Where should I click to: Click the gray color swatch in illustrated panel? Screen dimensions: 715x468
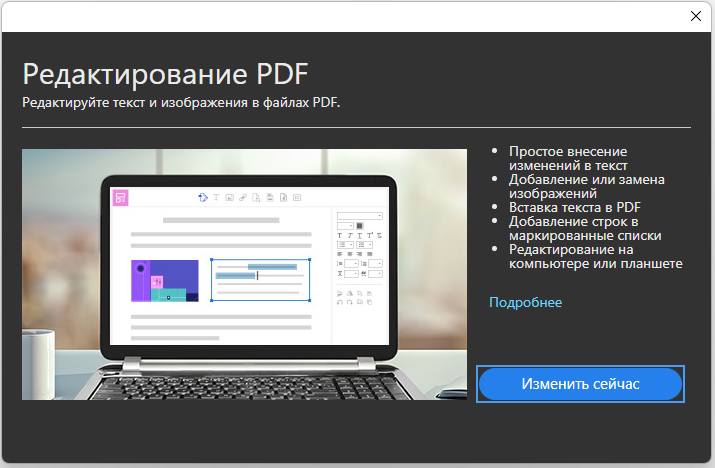tap(359, 225)
